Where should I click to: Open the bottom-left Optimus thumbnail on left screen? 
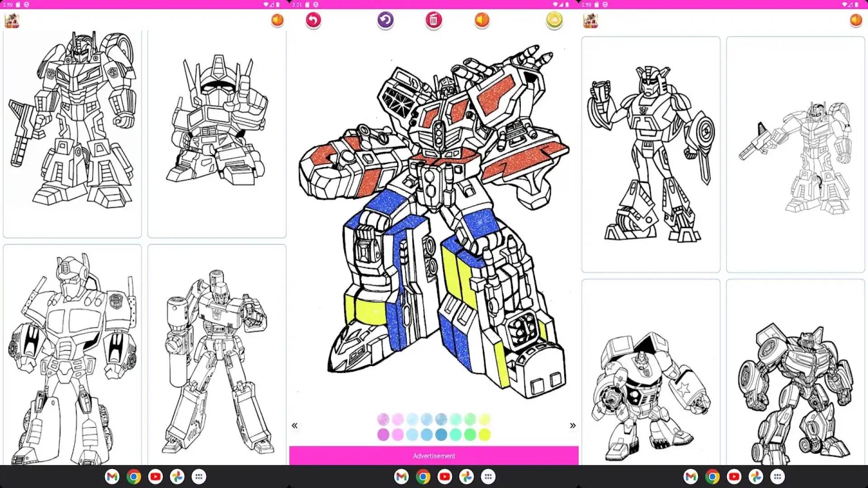click(72, 355)
